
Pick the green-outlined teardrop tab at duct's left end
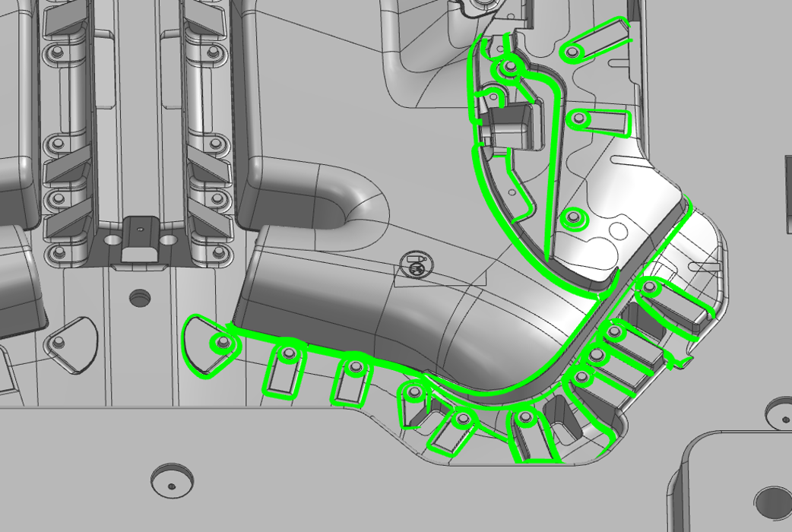click(211, 346)
